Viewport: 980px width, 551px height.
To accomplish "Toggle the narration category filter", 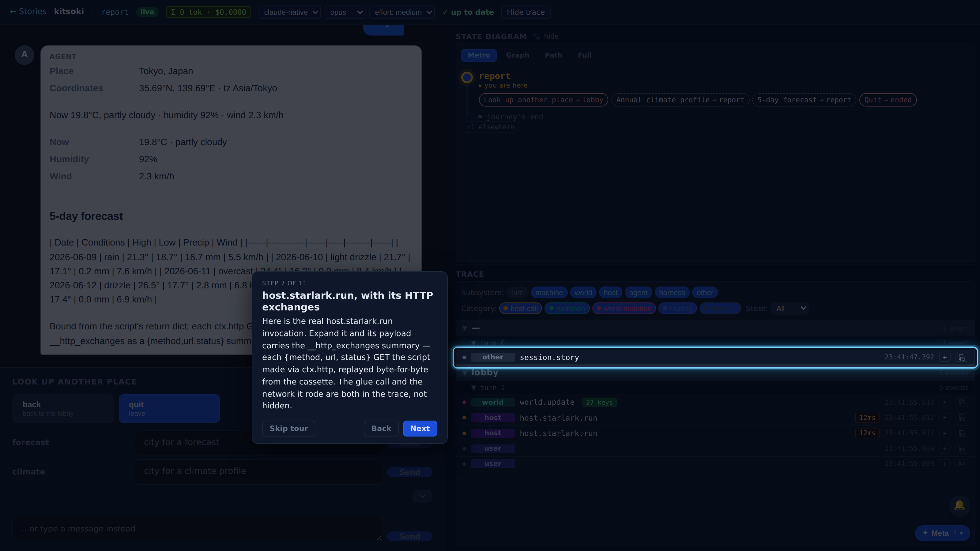I will coord(567,308).
